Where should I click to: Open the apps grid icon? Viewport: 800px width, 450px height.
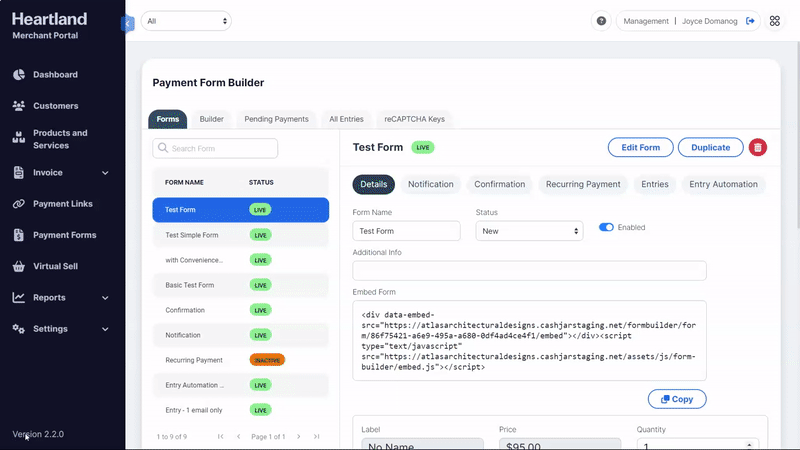tap(774, 20)
